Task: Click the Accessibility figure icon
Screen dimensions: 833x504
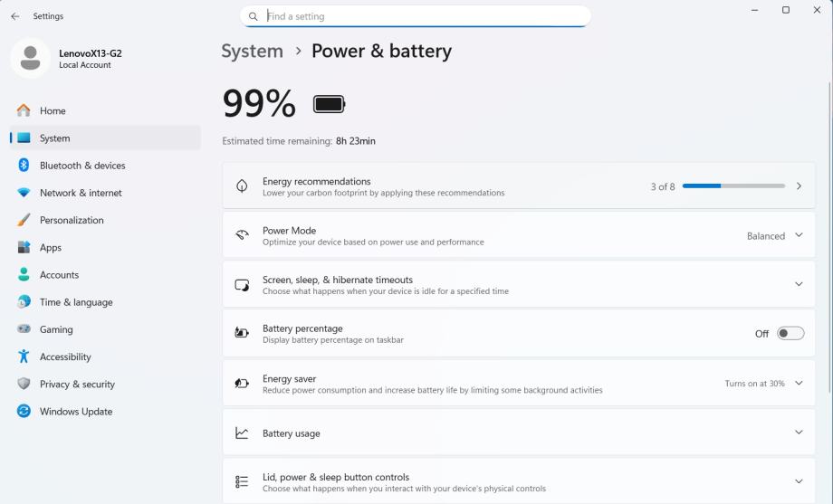Action: [x=24, y=357]
